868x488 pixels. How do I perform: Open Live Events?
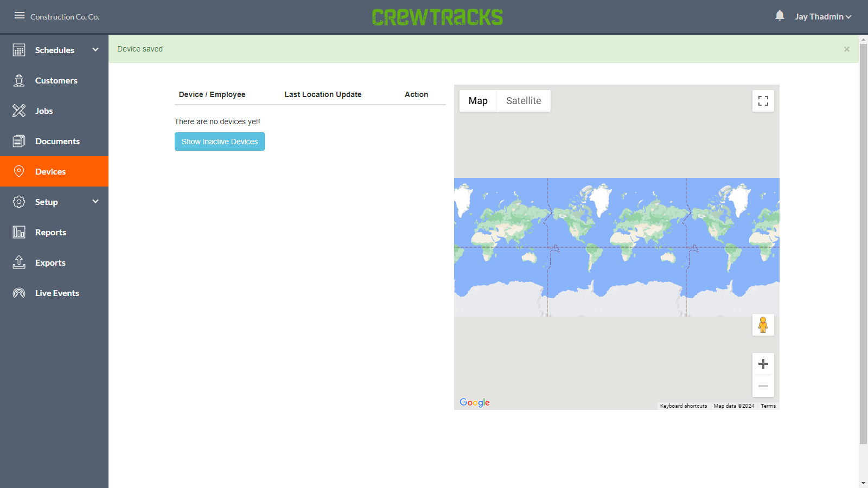coord(54,293)
